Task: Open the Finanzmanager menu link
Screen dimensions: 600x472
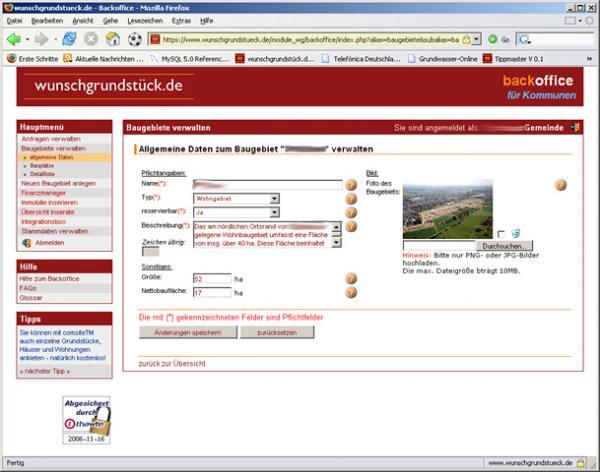Action: tap(43, 193)
